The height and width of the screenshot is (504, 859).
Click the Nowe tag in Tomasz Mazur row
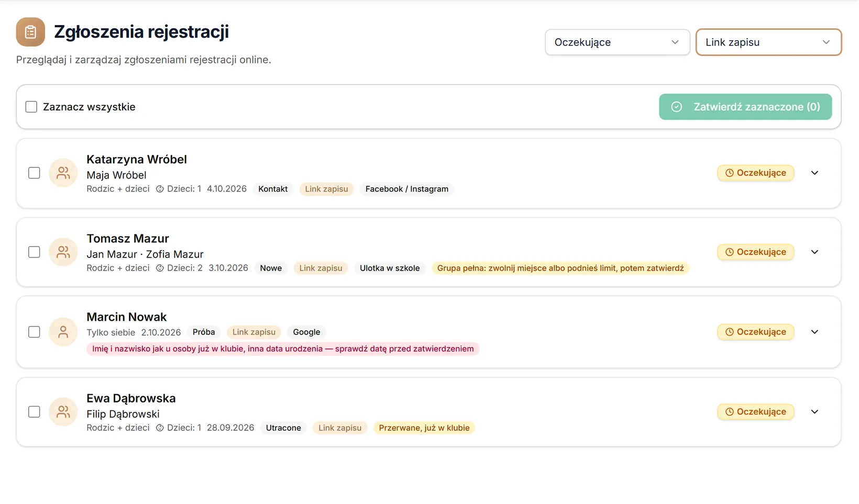pyautogui.click(x=271, y=268)
